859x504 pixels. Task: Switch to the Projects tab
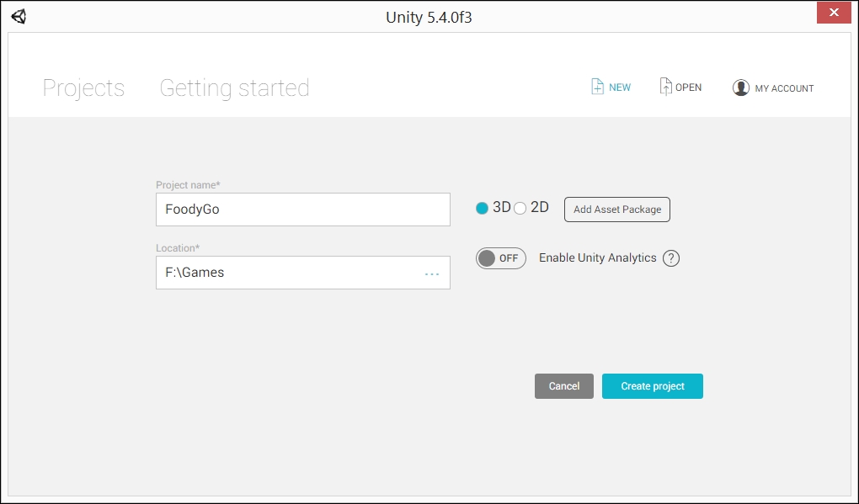pos(84,88)
